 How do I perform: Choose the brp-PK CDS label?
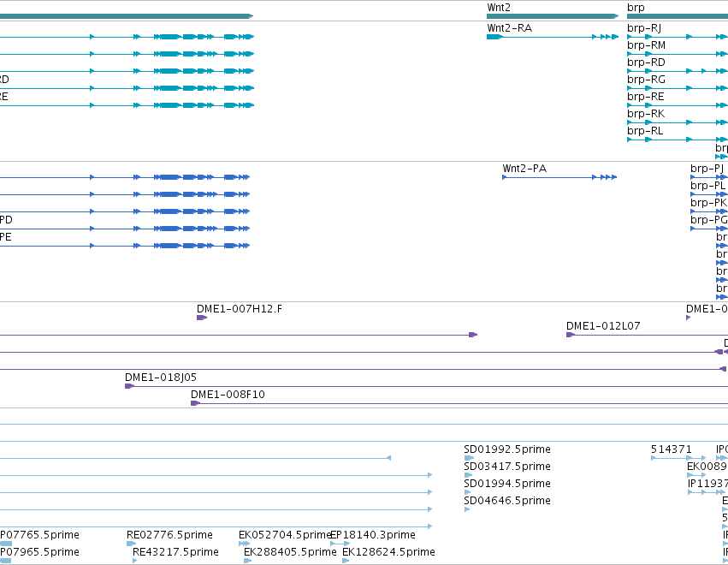[708, 203]
